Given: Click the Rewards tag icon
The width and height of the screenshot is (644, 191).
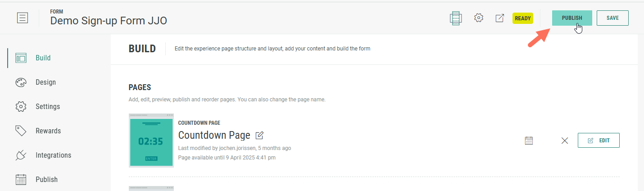Looking at the screenshot, I should 21,131.
